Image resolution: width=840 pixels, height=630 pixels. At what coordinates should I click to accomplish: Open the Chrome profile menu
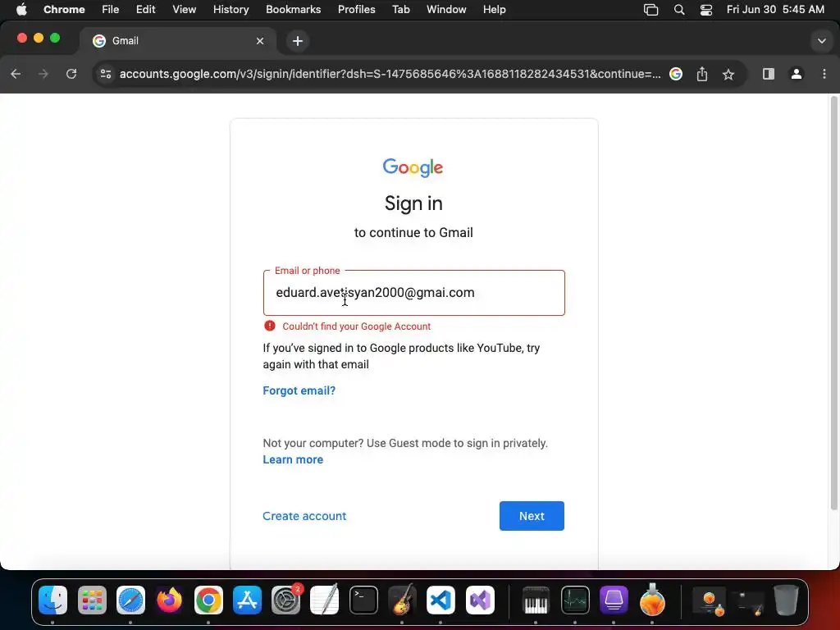[797, 74]
